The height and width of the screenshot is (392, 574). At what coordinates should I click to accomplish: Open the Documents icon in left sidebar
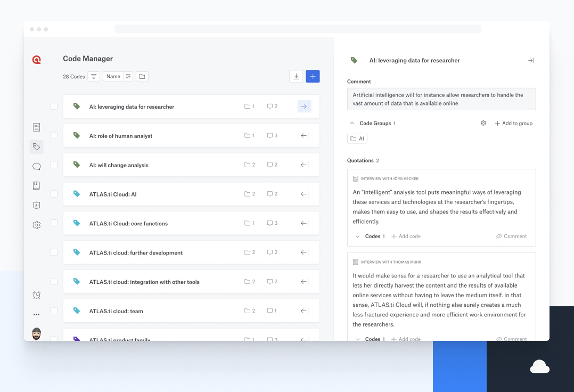pyautogui.click(x=36, y=127)
